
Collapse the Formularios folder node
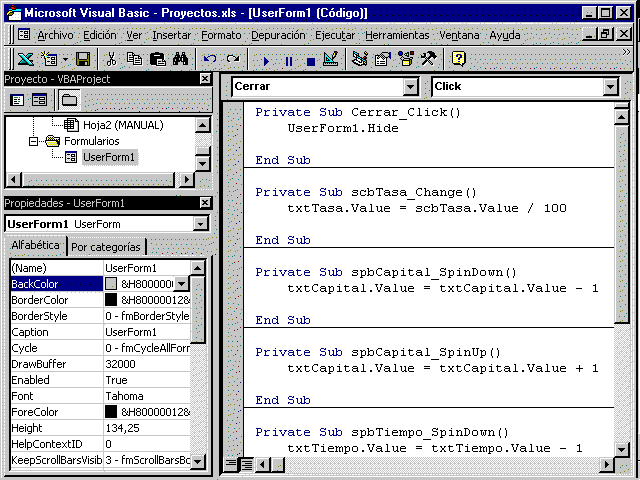33,141
